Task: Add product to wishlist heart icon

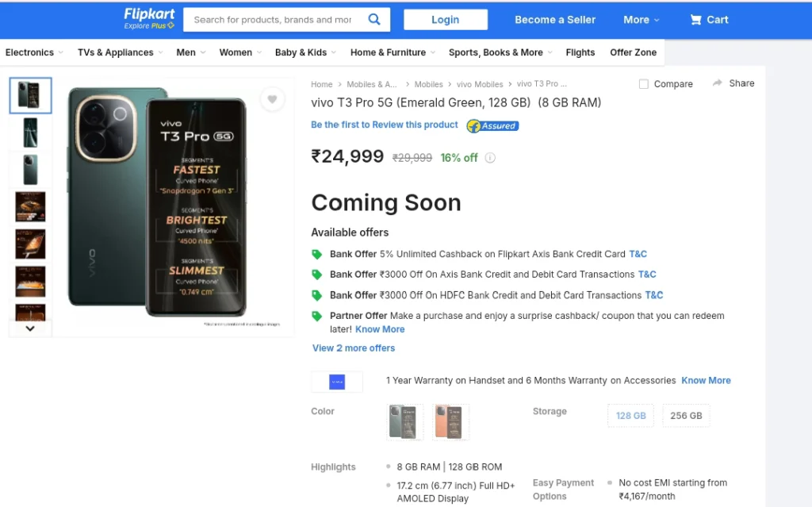Action: [x=273, y=99]
